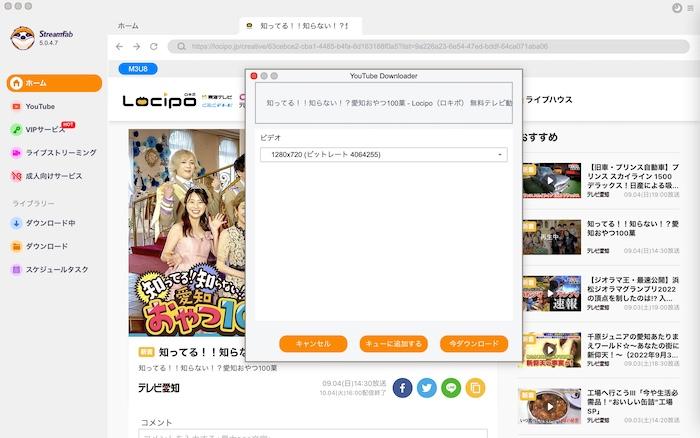Click 今ダウンロード button

(474, 344)
